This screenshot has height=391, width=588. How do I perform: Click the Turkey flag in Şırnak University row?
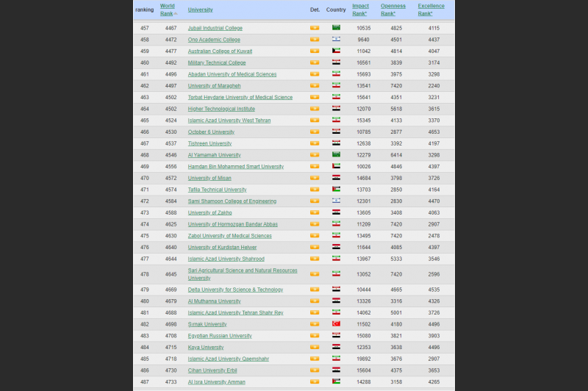[x=336, y=324]
